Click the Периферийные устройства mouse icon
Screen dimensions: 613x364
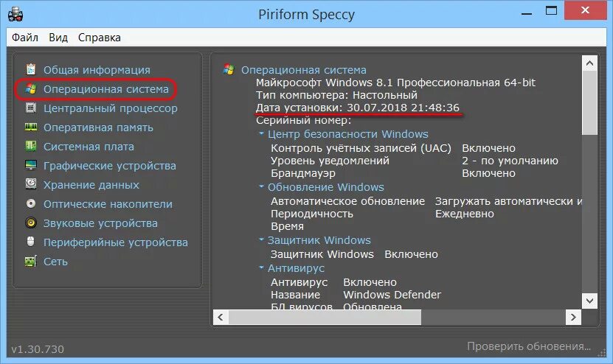(x=31, y=242)
